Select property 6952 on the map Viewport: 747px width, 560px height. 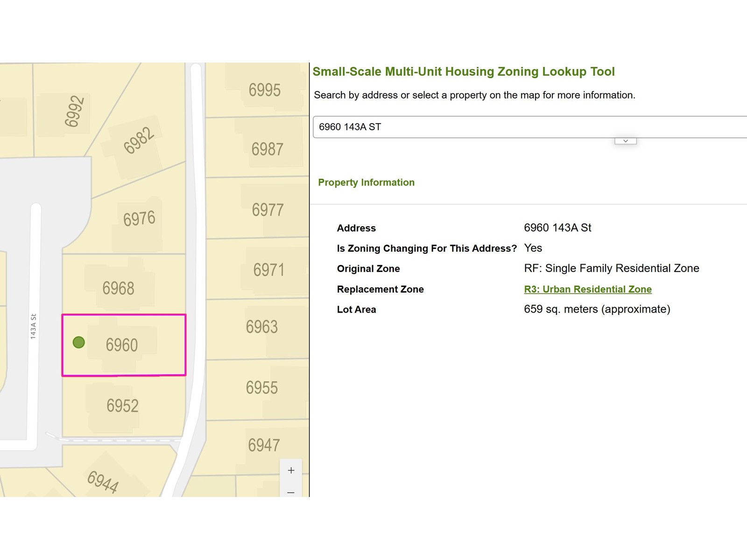pos(122,406)
